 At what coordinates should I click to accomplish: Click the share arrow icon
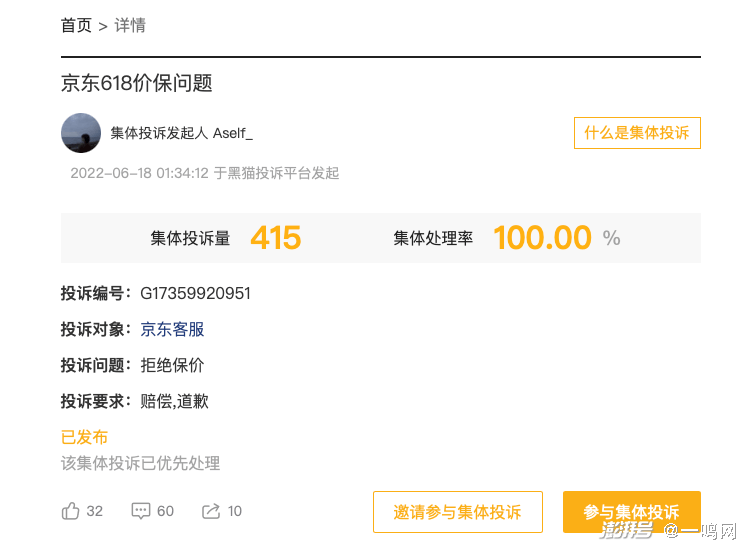tap(211, 511)
